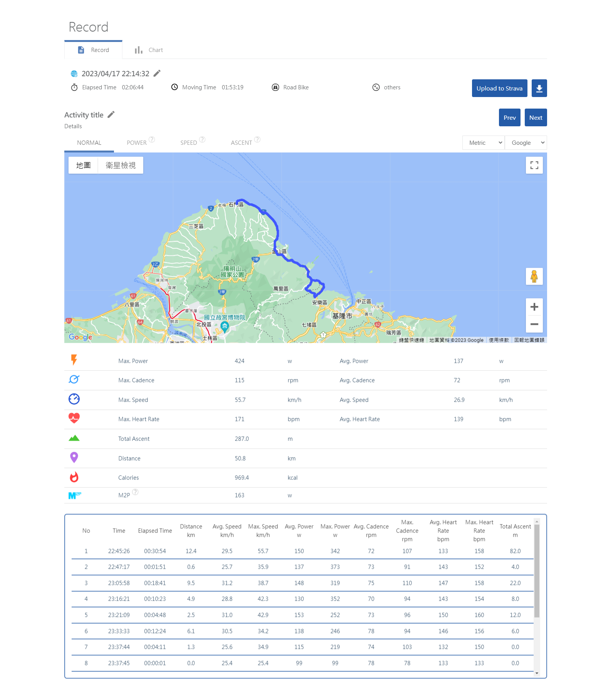Click the globe icon beside the date

tap(74, 74)
